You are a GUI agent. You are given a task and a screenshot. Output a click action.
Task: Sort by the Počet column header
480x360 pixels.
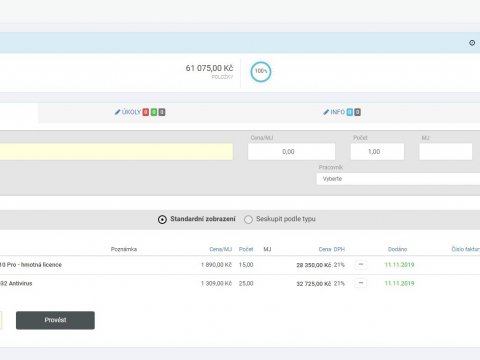point(246,249)
